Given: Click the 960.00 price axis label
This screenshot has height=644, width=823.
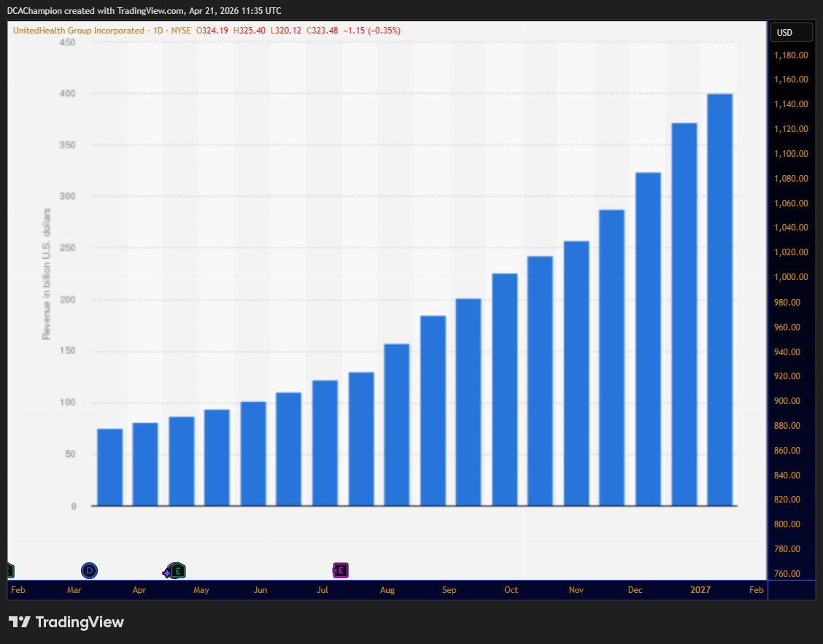Looking at the screenshot, I should click(787, 327).
